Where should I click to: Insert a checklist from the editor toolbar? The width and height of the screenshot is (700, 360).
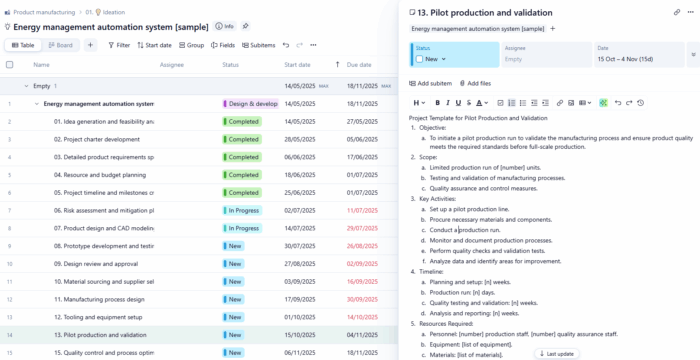click(500, 103)
